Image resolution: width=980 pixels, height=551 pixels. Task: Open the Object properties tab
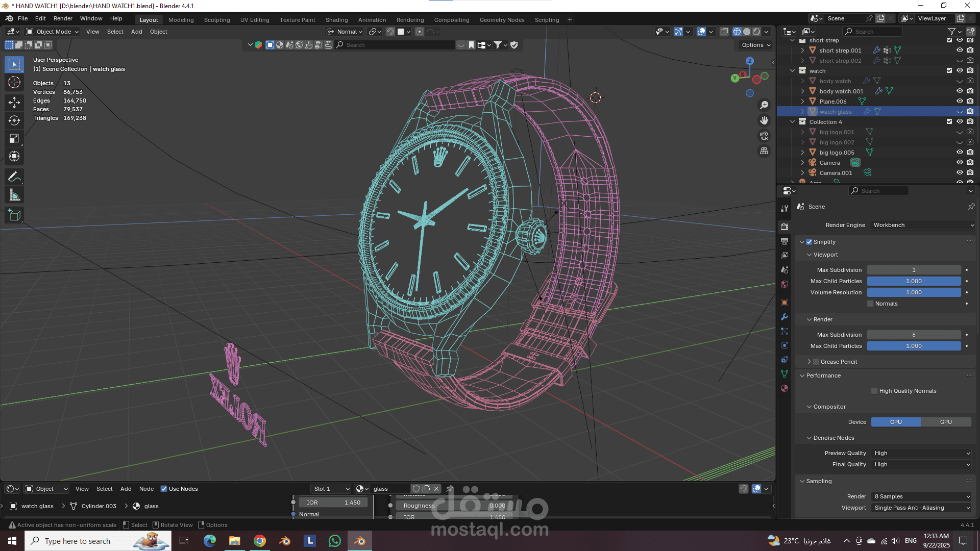coord(785,303)
